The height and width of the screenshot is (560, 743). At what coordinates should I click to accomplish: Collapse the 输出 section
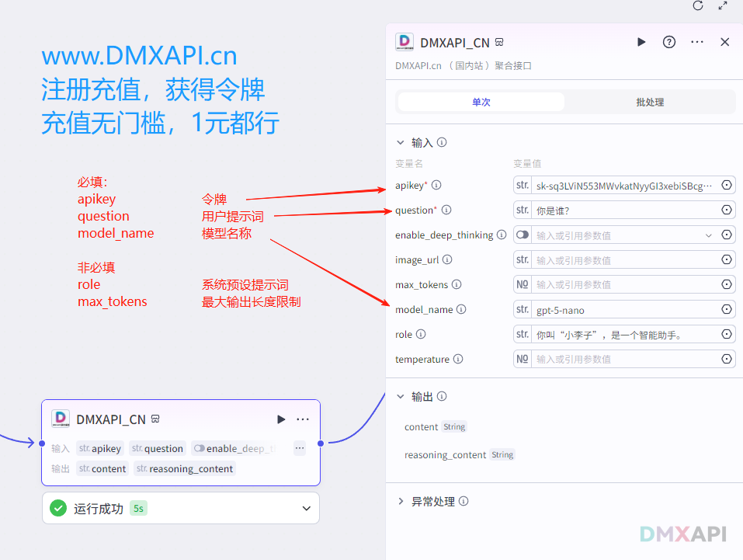pyautogui.click(x=401, y=397)
